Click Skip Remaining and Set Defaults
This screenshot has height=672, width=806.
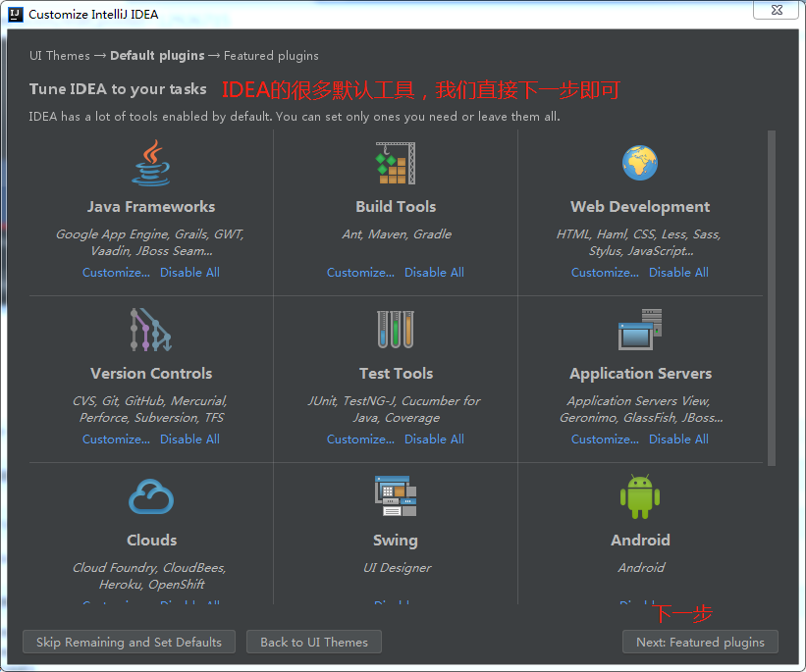click(129, 642)
